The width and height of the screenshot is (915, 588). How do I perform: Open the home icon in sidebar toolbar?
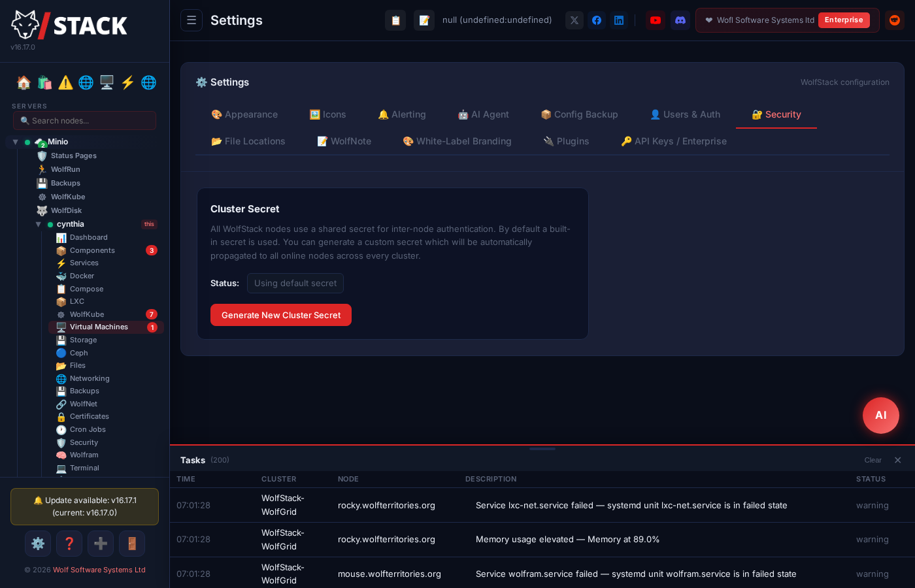click(x=24, y=82)
